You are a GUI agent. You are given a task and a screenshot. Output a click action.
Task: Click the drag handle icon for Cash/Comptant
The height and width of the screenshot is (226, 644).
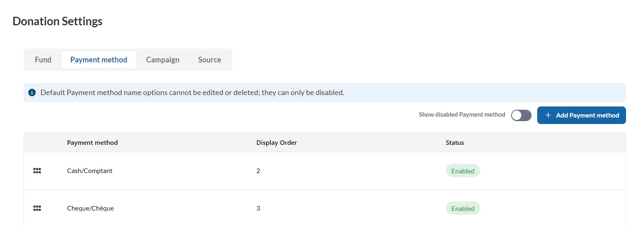37,171
